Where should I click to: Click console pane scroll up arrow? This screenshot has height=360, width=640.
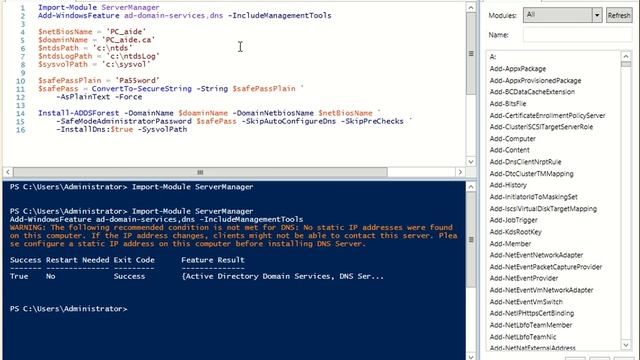click(x=471, y=187)
